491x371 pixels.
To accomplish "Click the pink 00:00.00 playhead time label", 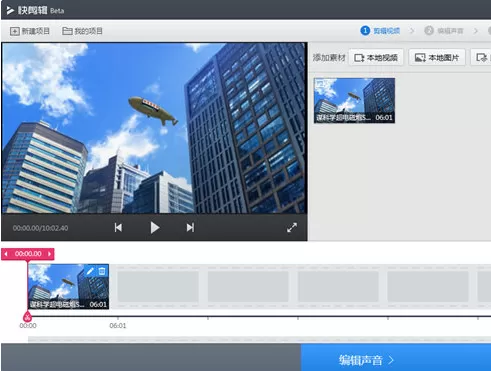I will click(x=28, y=254).
